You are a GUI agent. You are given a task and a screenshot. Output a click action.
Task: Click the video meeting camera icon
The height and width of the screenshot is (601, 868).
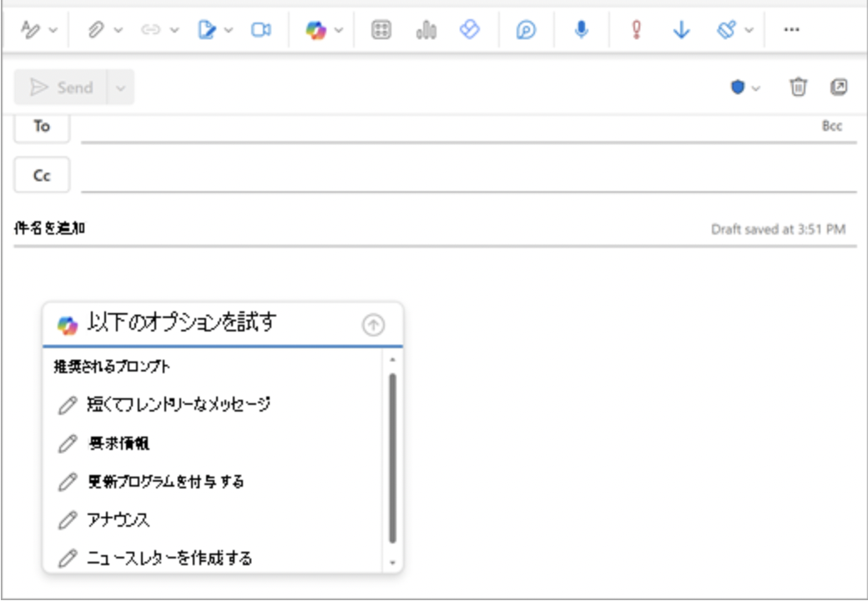pos(261,30)
